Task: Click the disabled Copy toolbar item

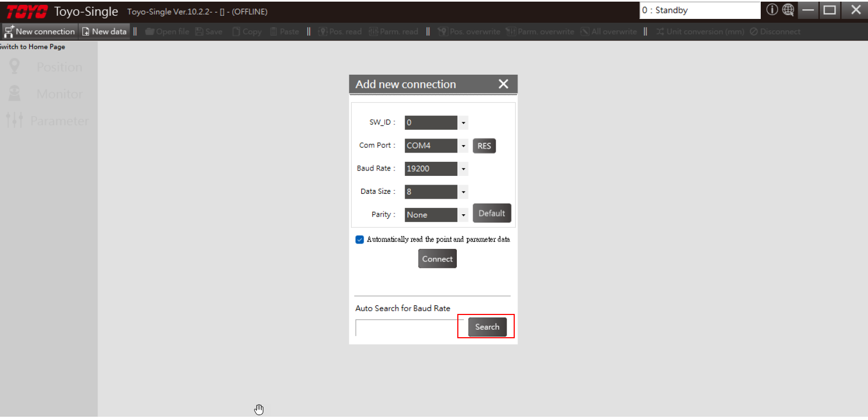Action: [247, 31]
